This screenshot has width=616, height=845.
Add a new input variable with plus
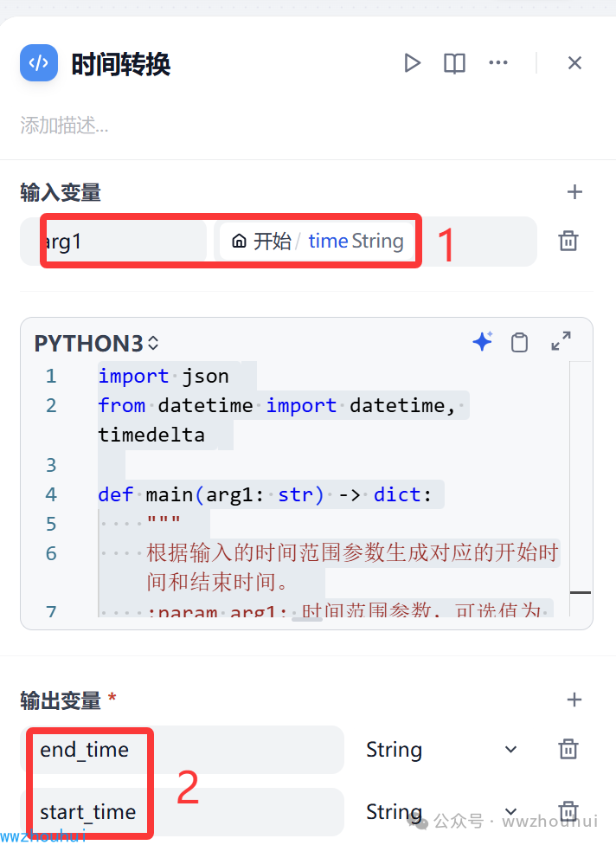(x=574, y=192)
